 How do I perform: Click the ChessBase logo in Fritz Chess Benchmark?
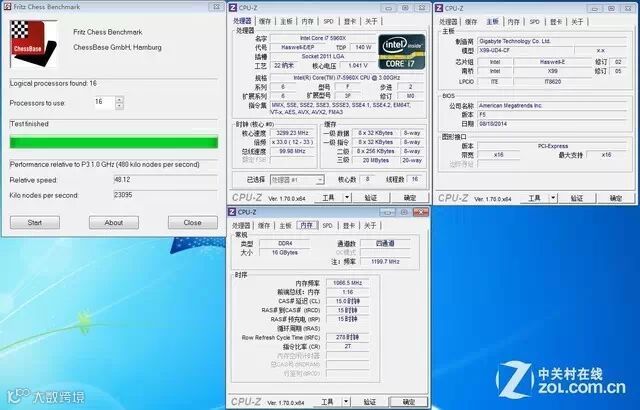[x=33, y=44]
